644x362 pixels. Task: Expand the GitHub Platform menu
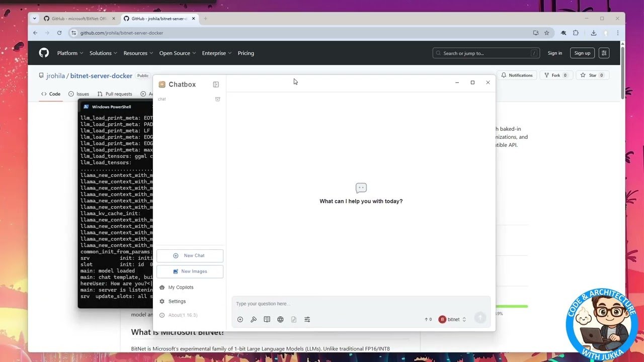(69, 53)
